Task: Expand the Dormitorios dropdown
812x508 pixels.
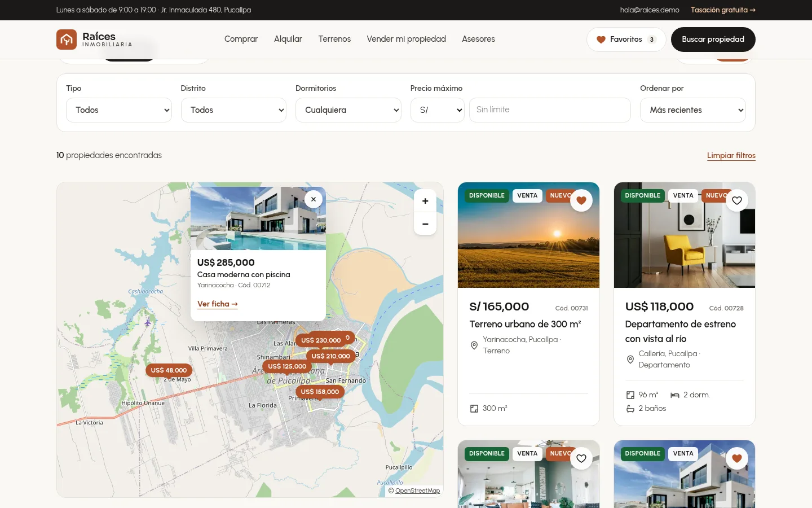Action: (x=348, y=110)
